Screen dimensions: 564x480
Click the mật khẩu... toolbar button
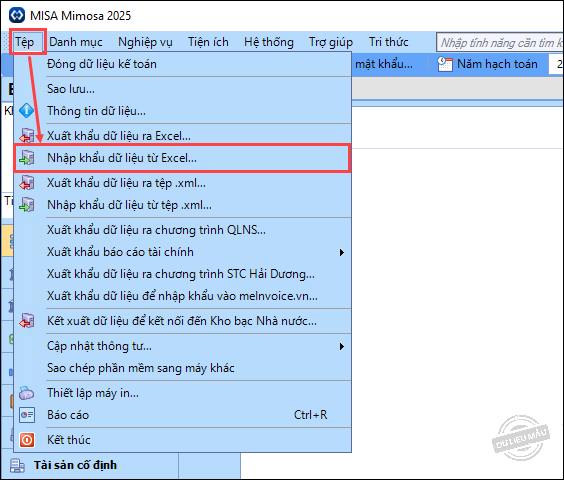point(384,64)
